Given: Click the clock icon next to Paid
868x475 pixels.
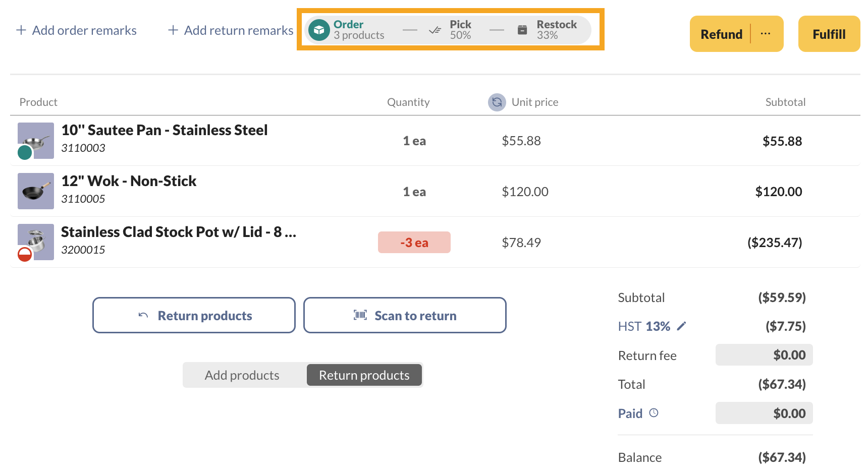Looking at the screenshot, I should tap(654, 412).
